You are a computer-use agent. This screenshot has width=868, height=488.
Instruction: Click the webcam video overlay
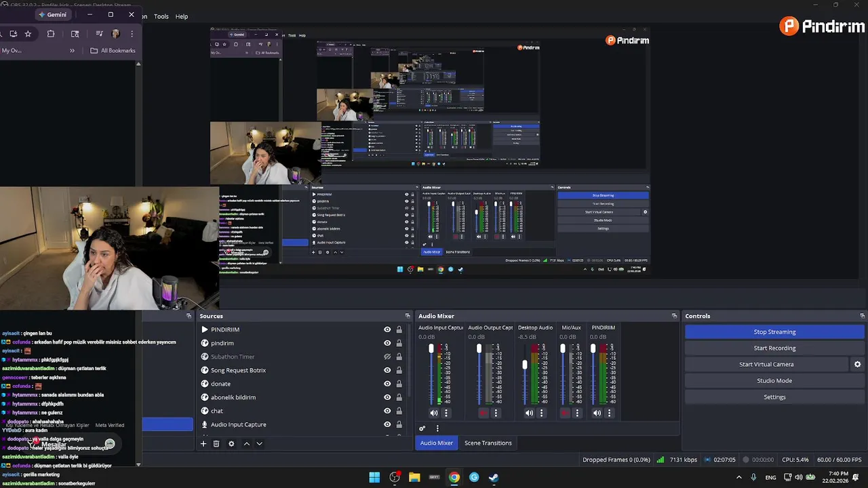108,248
